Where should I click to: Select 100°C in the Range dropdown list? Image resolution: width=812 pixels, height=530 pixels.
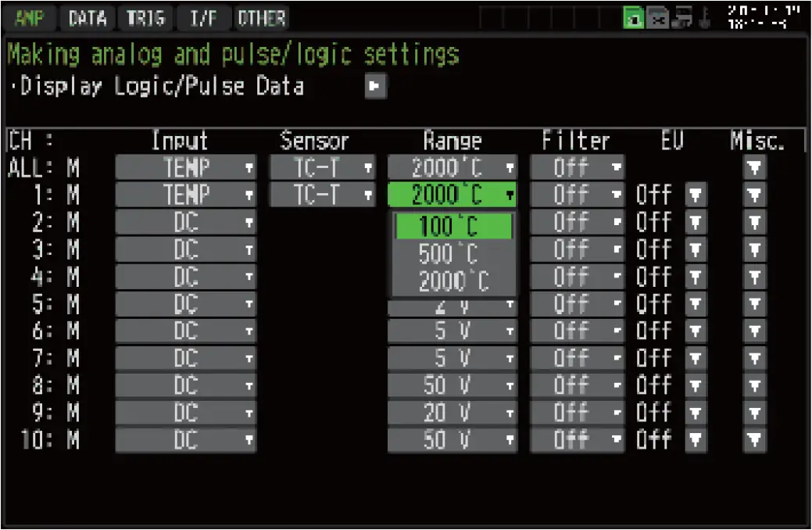(x=452, y=224)
